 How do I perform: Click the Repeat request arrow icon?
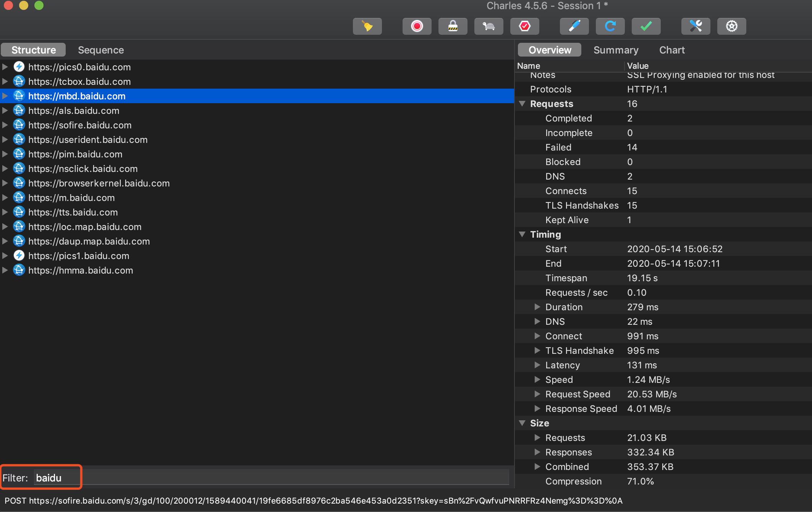point(610,26)
